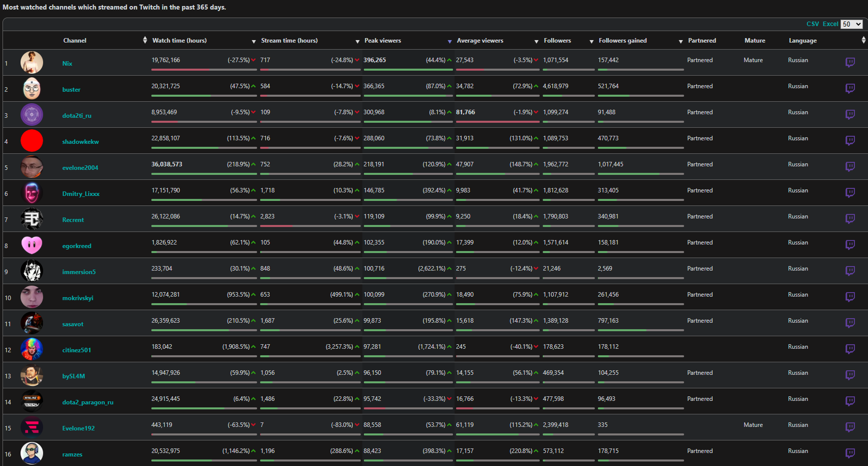Open the Twitch icon in the dota2ti_ru row
The width and height of the screenshot is (868, 466).
[850, 114]
